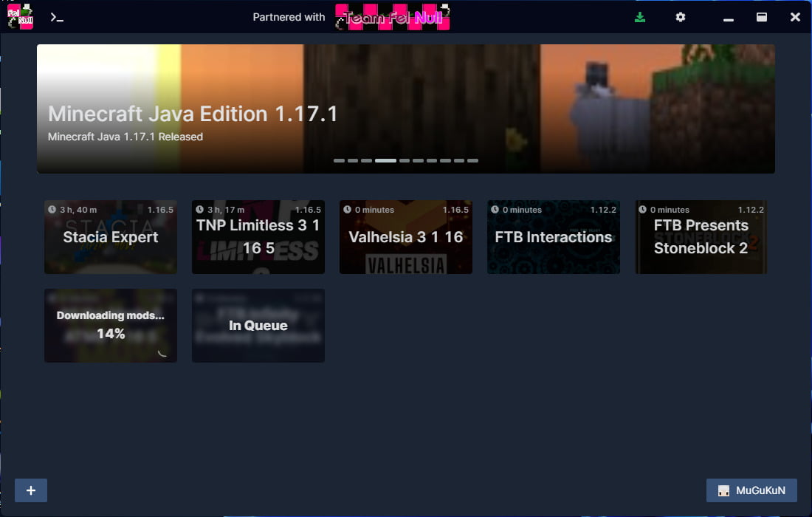812x517 pixels.
Task: Click the Team Fel-Null partner logo
Action: coord(393,17)
